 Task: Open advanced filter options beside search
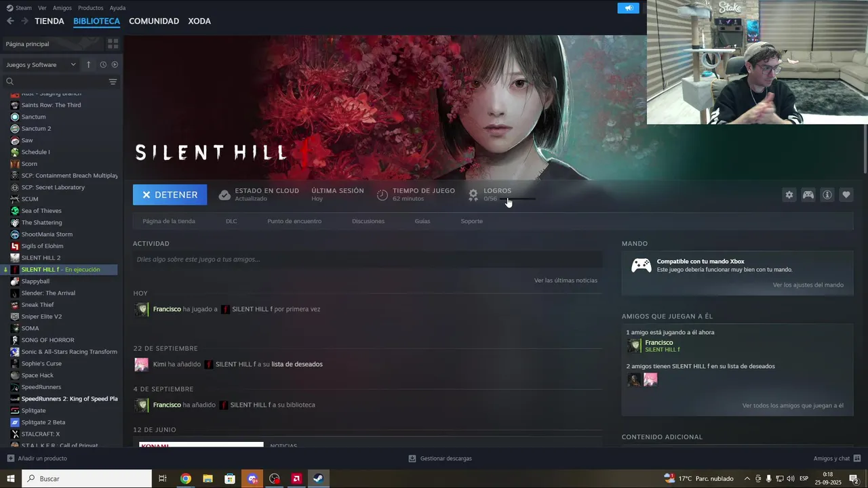pos(113,81)
